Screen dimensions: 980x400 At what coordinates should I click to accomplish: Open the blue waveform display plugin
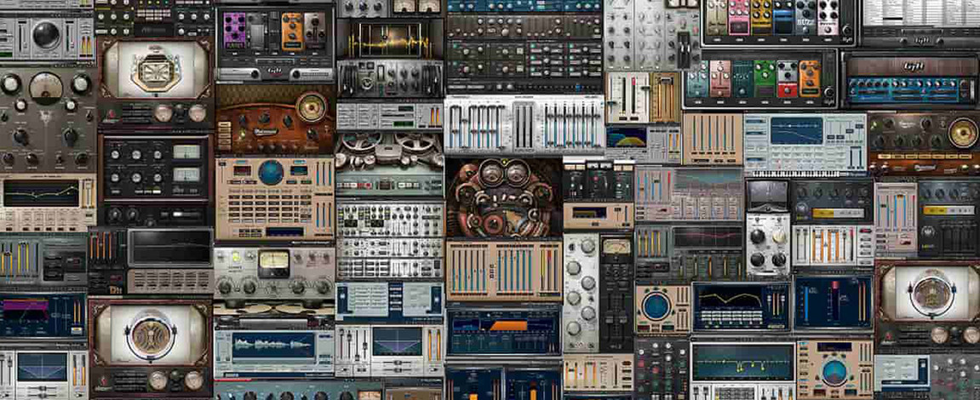[272, 345]
